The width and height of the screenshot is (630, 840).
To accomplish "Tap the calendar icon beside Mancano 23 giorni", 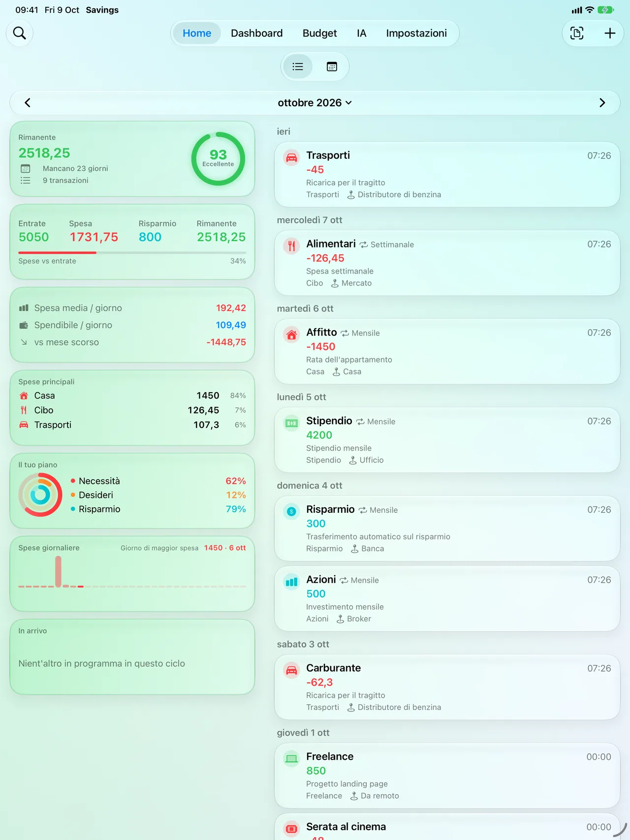I will tap(26, 169).
